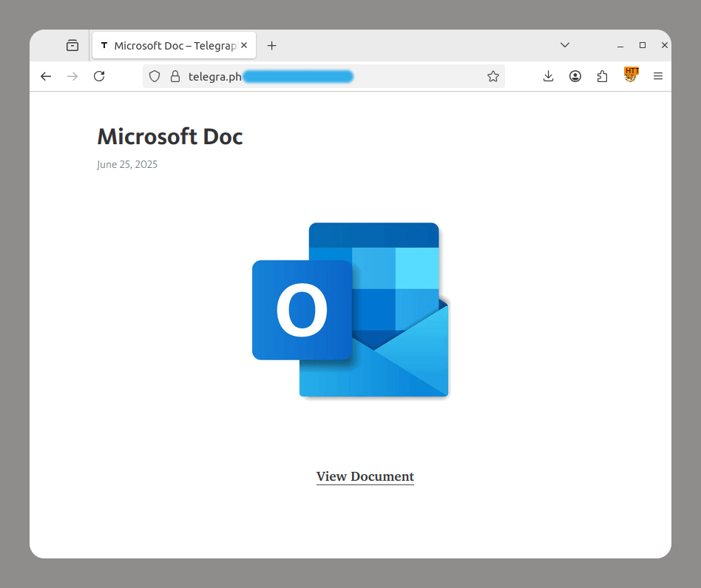Image resolution: width=701 pixels, height=588 pixels.
Task: Open the Firefox account profile icon
Action: (575, 76)
